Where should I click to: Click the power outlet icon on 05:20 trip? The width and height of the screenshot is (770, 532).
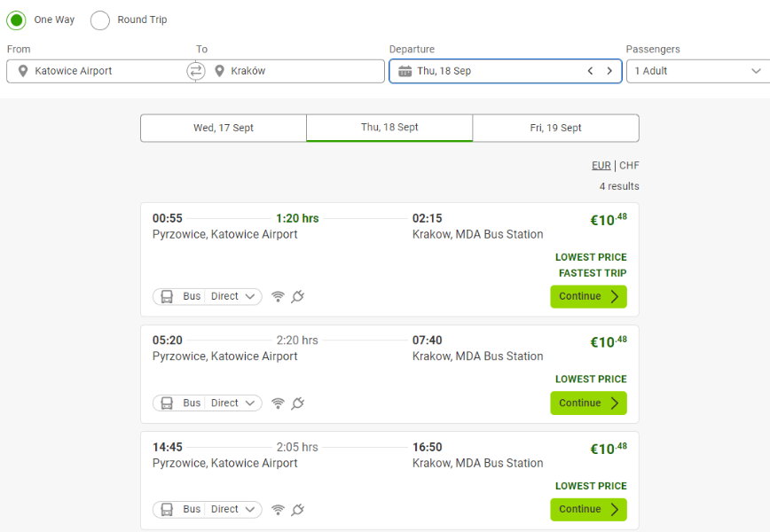pyautogui.click(x=297, y=403)
